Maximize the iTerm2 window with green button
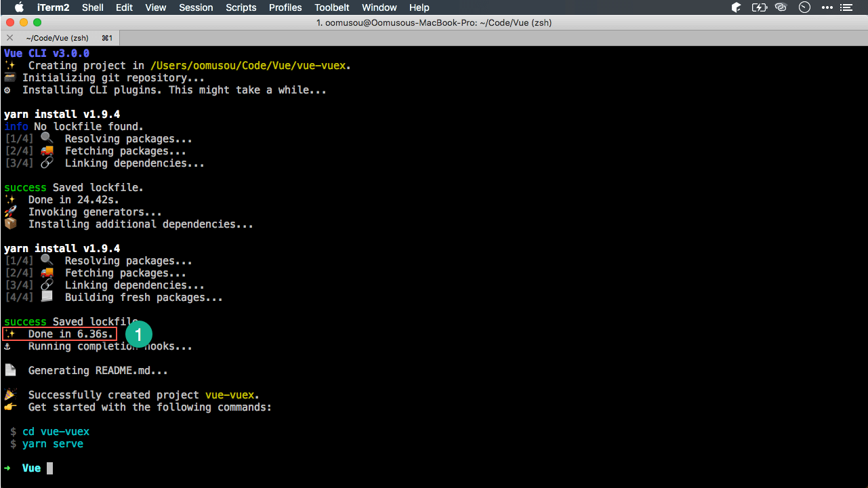This screenshot has width=868, height=488. coord(37,22)
